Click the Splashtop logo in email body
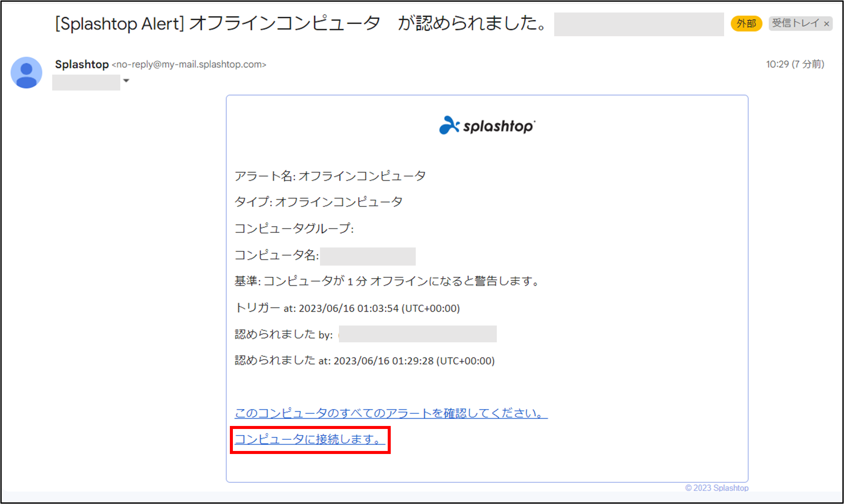The image size is (844, 504). click(x=487, y=125)
